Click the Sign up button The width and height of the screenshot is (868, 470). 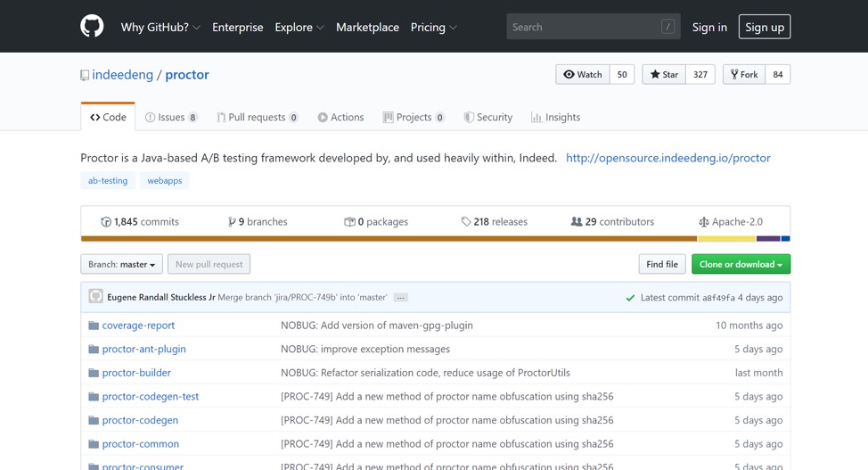765,27
